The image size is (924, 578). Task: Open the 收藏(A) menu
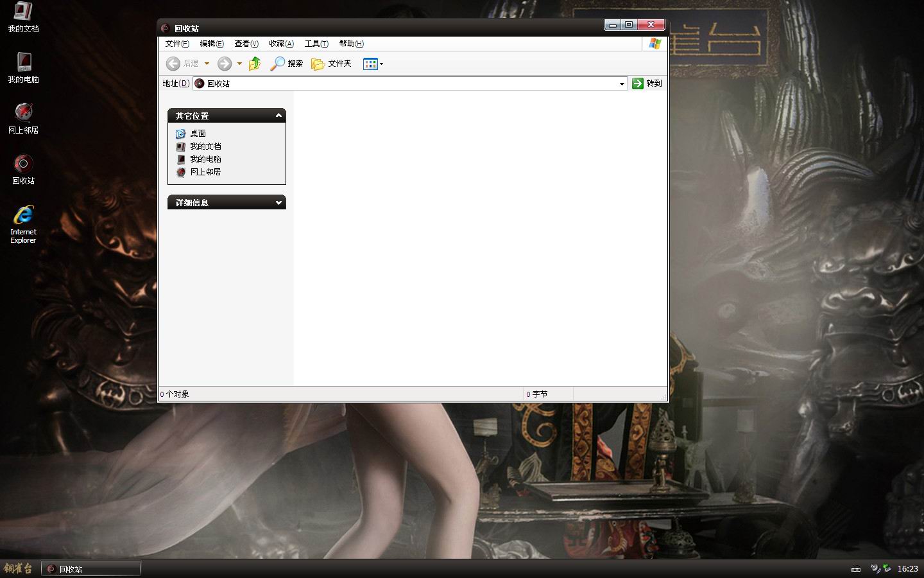point(281,44)
